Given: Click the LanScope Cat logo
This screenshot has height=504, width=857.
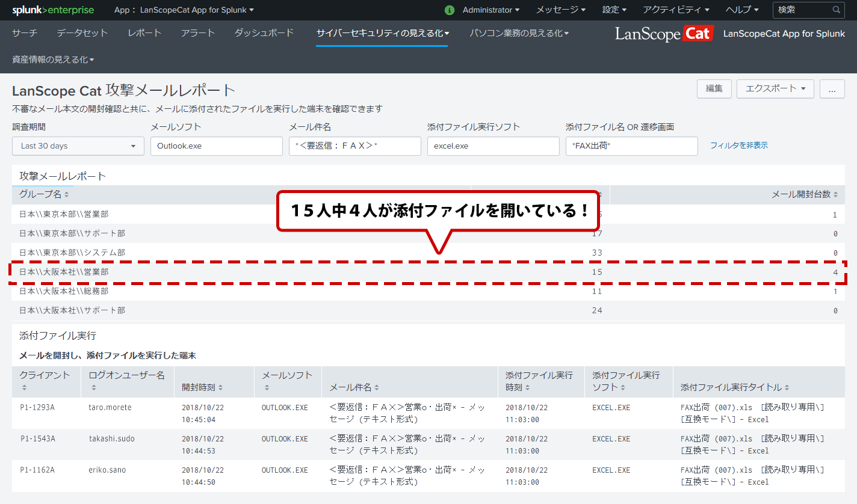Looking at the screenshot, I should pyautogui.click(x=664, y=34).
